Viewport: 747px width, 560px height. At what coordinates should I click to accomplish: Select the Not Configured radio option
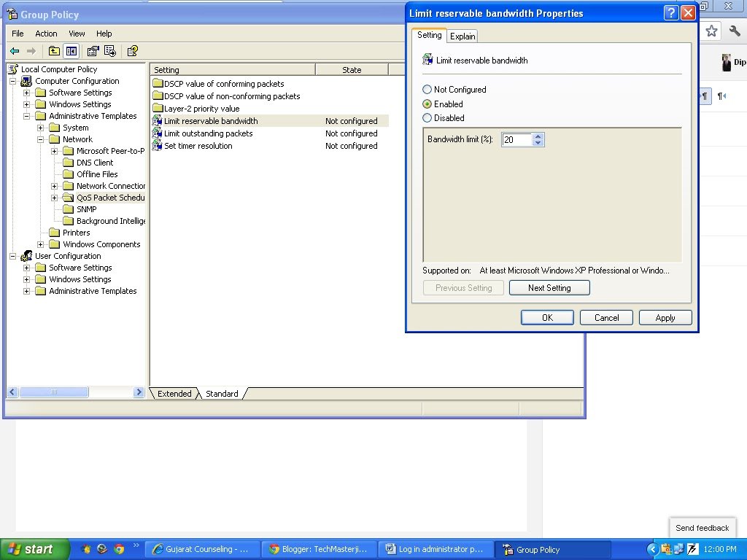427,90
